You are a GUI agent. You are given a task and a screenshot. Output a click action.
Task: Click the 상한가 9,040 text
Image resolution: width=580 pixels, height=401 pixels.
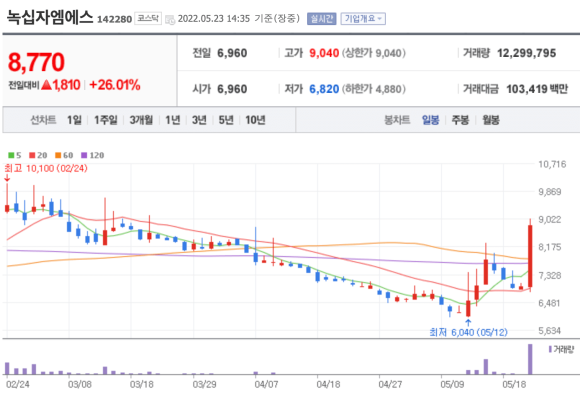[374, 53]
